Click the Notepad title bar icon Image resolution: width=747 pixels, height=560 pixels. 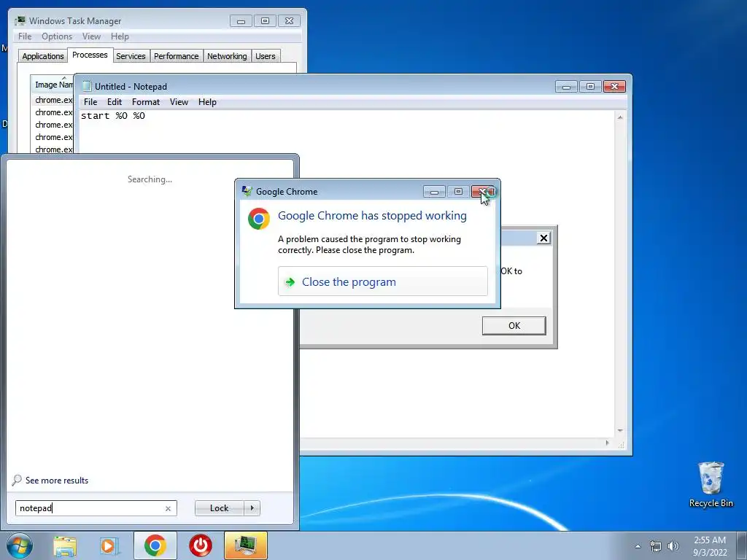coord(87,86)
